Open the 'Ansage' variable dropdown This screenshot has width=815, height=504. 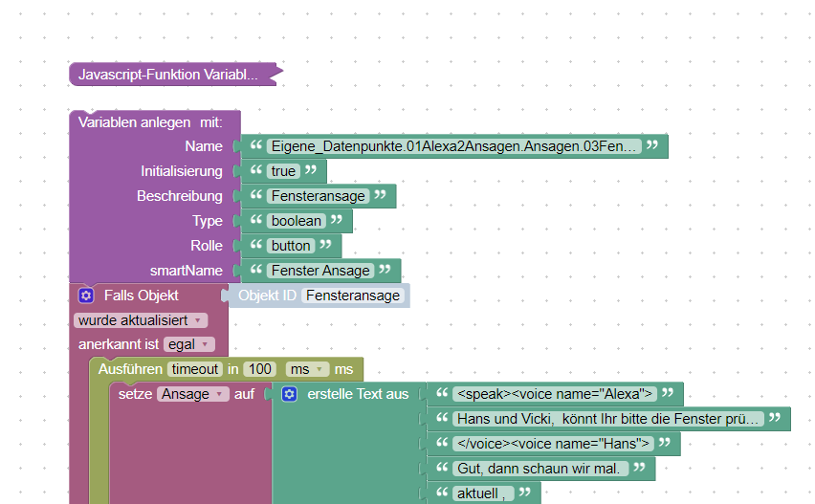tap(193, 394)
